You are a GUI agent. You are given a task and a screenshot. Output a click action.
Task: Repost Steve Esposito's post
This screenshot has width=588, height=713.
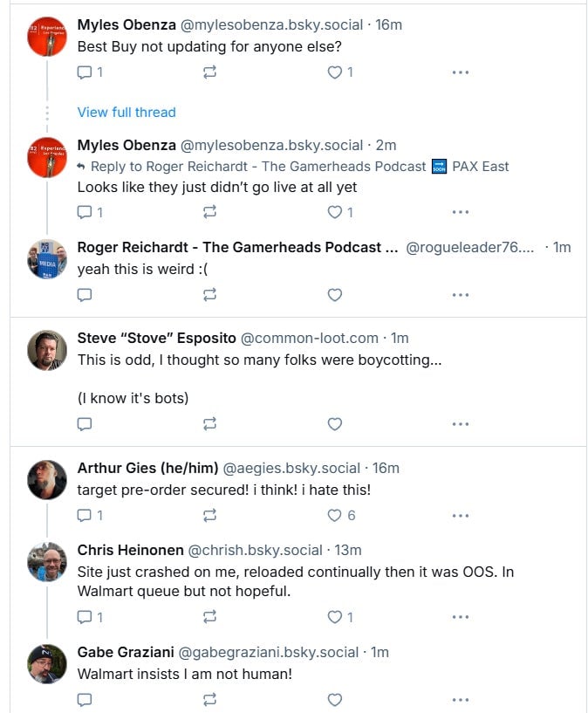click(x=209, y=424)
